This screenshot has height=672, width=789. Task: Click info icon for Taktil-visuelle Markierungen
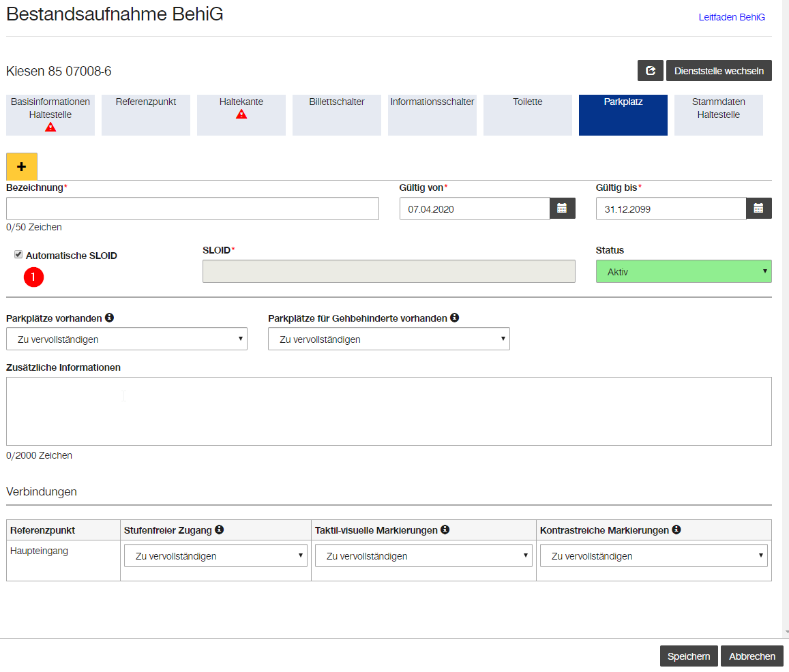(445, 529)
